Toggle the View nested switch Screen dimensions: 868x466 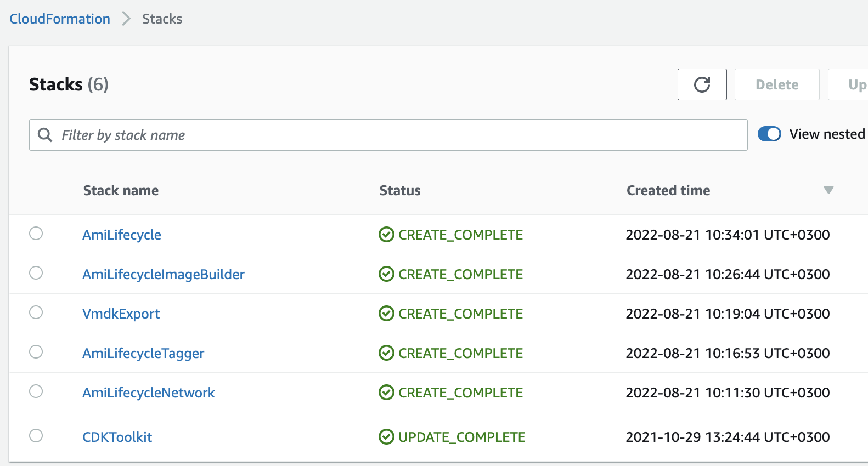pos(769,134)
